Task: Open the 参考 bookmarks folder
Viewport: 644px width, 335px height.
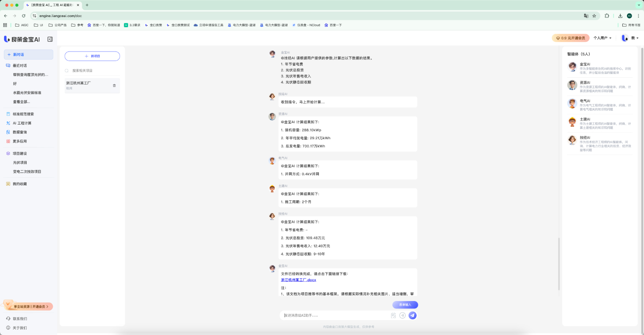Action: point(77,25)
